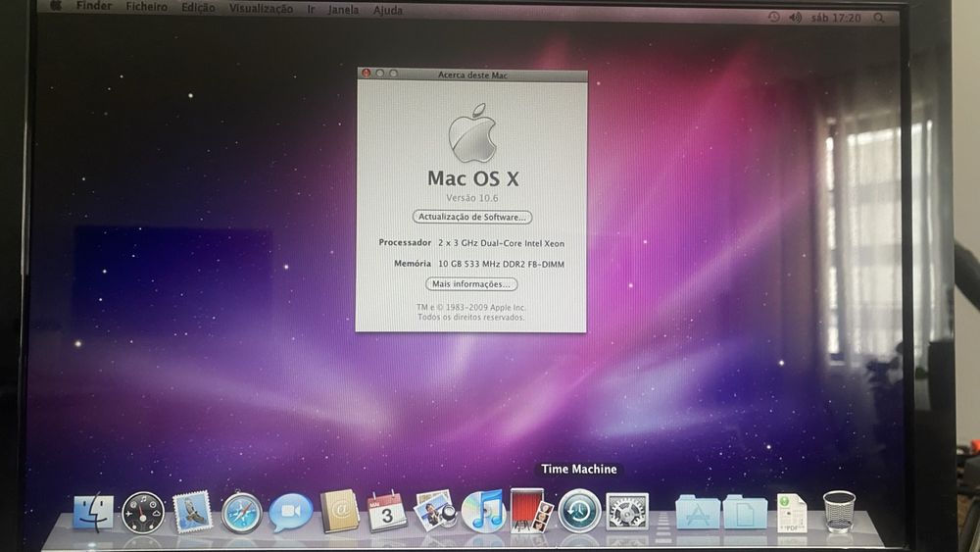Open Time Machine in the Dock
The width and height of the screenshot is (980, 552).
[579, 511]
